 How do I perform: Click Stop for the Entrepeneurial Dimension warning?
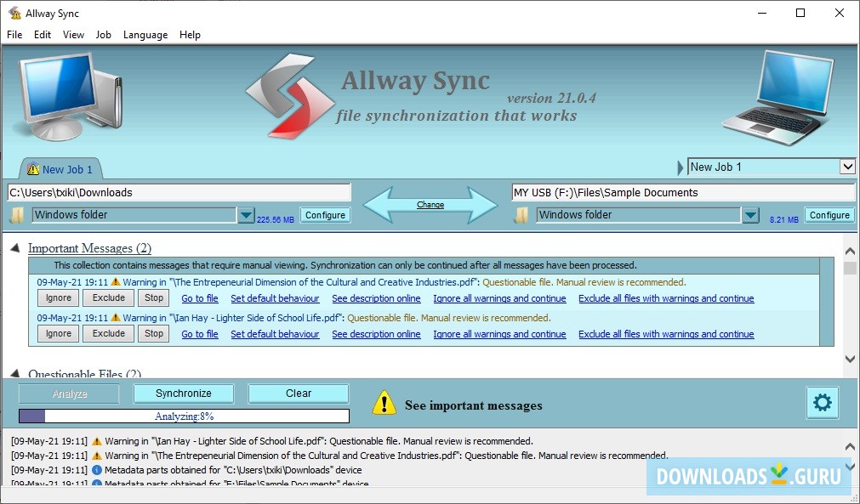pyautogui.click(x=154, y=298)
